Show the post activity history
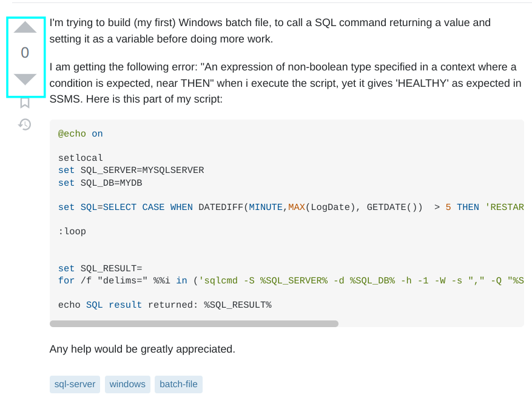Viewport: 532px width, 406px height. 25,124
